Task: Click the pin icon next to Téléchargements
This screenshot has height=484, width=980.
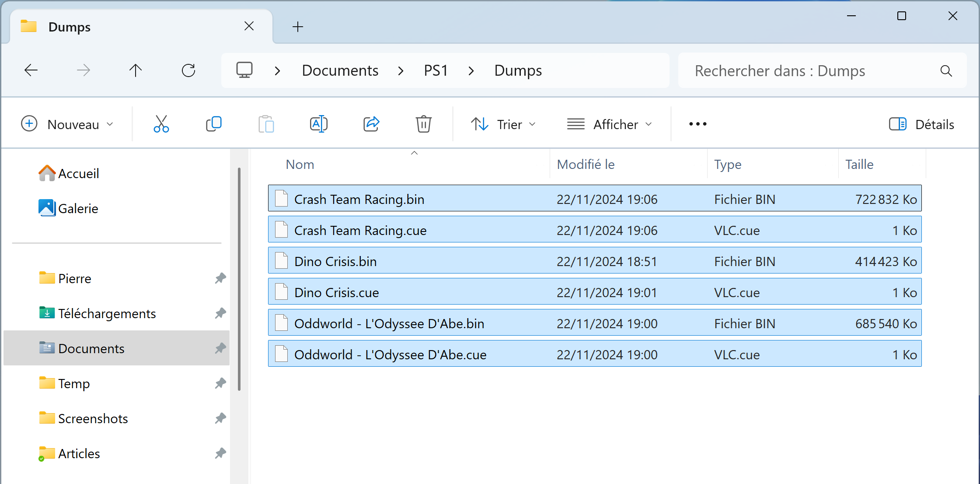Action: [x=220, y=313]
